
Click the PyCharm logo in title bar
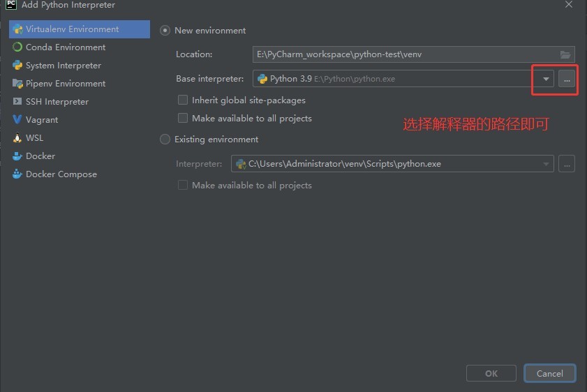tap(11, 4)
